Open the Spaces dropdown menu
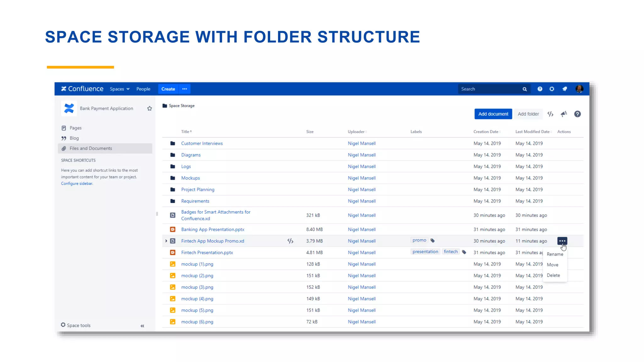The width and height of the screenshot is (644, 362). click(119, 89)
